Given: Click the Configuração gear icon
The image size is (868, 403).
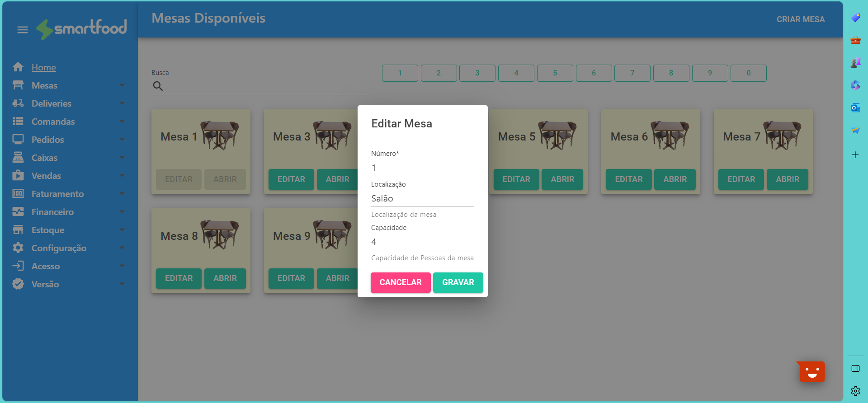Looking at the screenshot, I should tap(18, 248).
